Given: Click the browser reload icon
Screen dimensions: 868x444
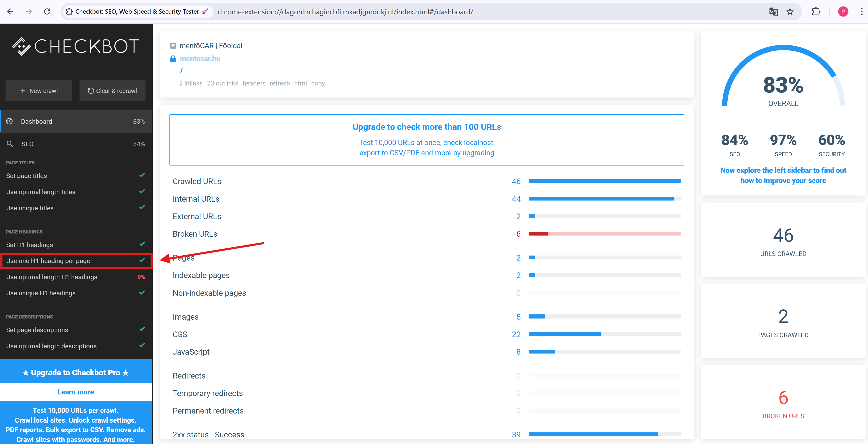Looking at the screenshot, I should tap(47, 12).
